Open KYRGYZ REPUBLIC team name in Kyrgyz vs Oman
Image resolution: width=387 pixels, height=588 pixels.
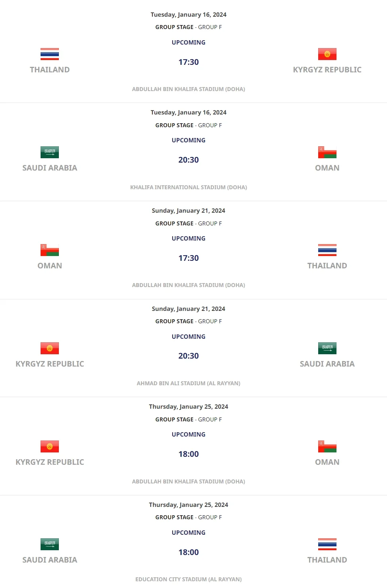click(50, 462)
